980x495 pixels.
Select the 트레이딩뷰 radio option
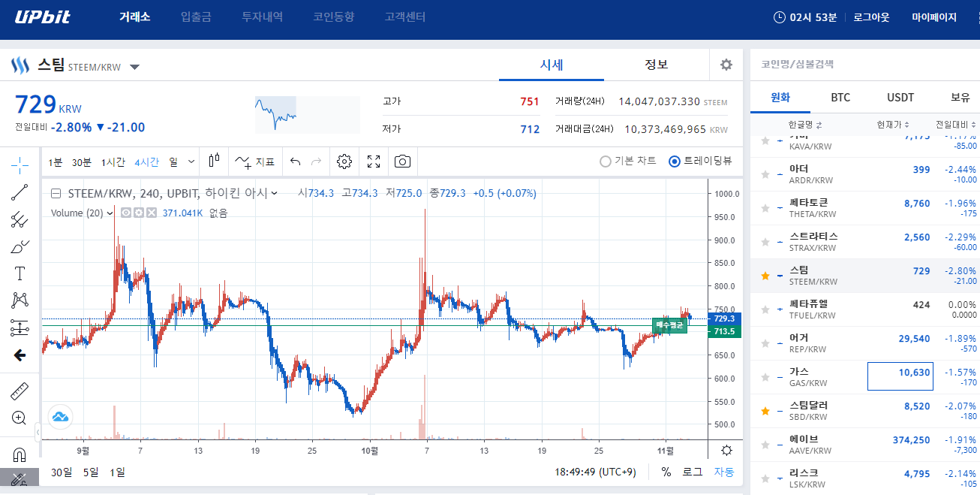click(700, 161)
